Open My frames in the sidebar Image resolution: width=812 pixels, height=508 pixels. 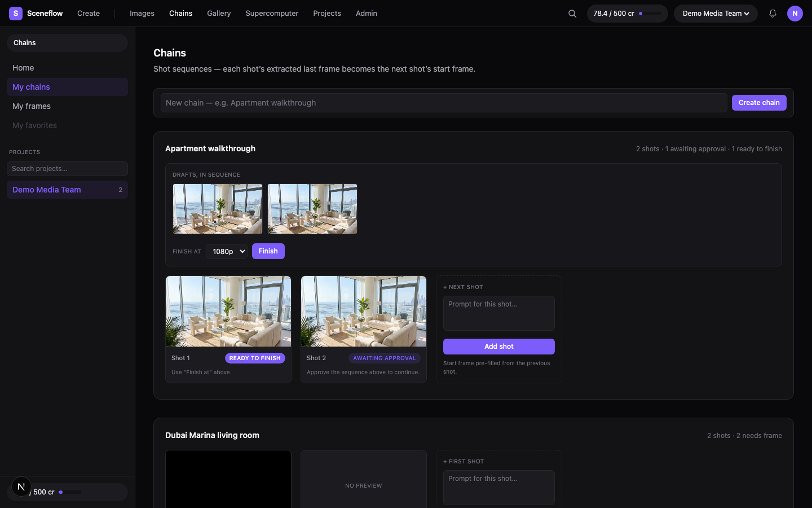[67, 106]
